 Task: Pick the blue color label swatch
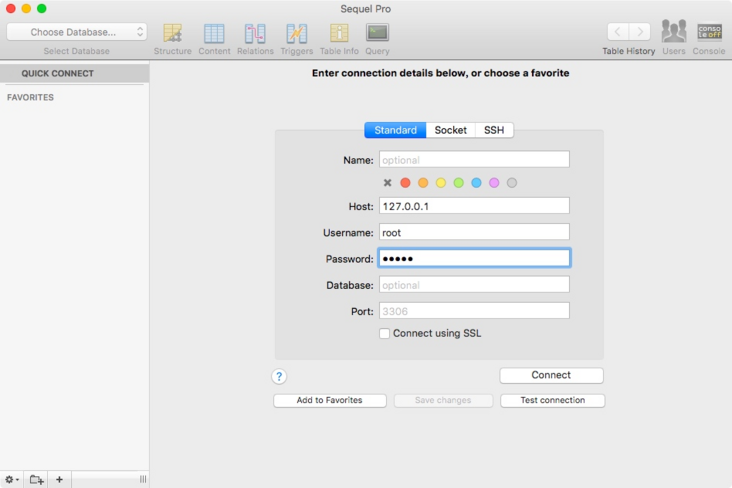click(476, 183)
